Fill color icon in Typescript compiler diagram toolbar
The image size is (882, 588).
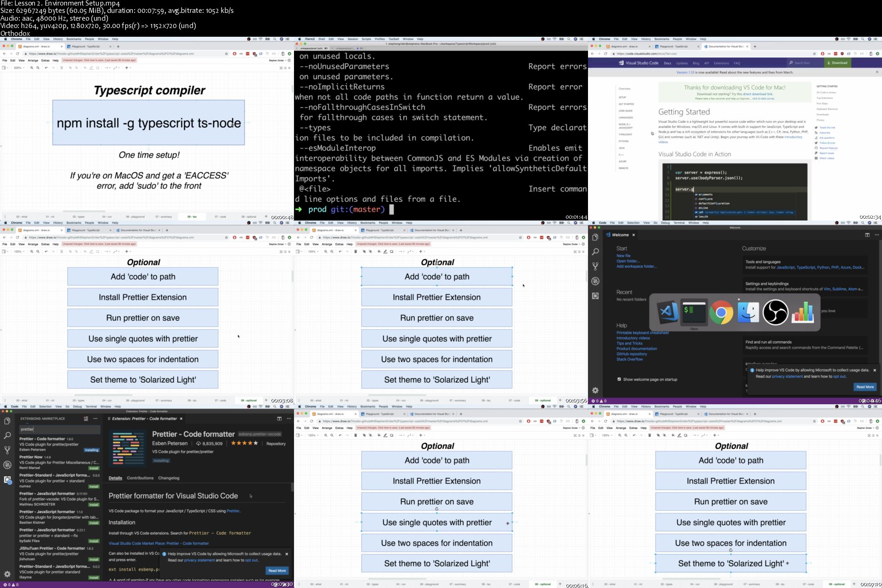85,68
